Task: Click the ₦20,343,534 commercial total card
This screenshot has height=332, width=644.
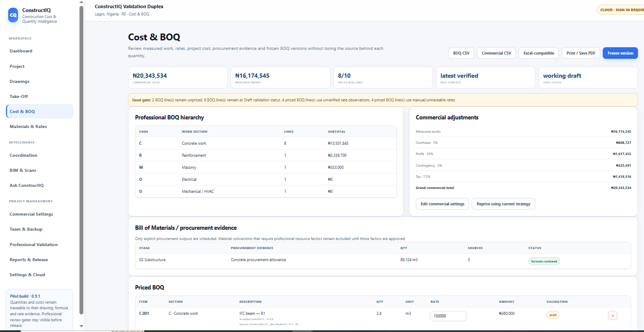Action: pyautogui.click(x=178, y=77)
